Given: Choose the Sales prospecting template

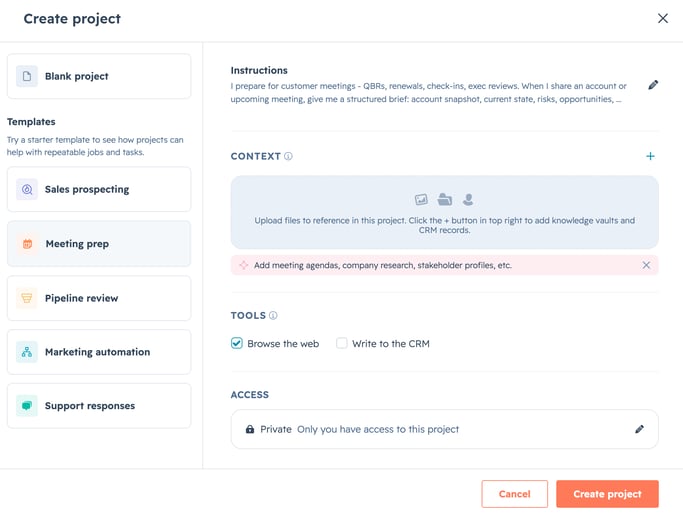Looking at the screenshot, I should pyautogui.click(x=99, y=189).
